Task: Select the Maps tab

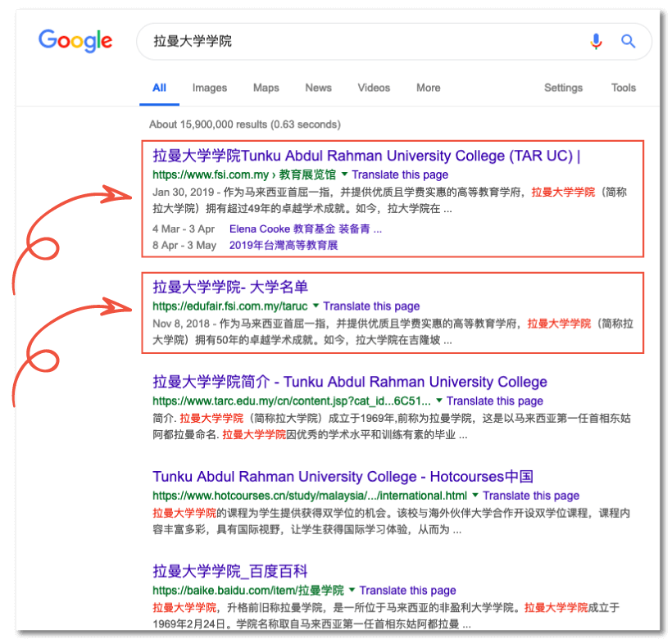Action: (x=266, y=88)
